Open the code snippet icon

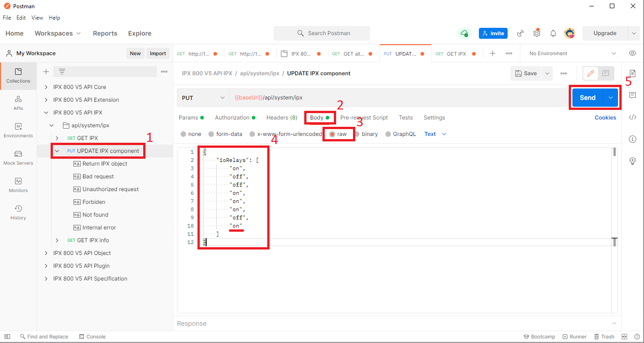[633, 117]
